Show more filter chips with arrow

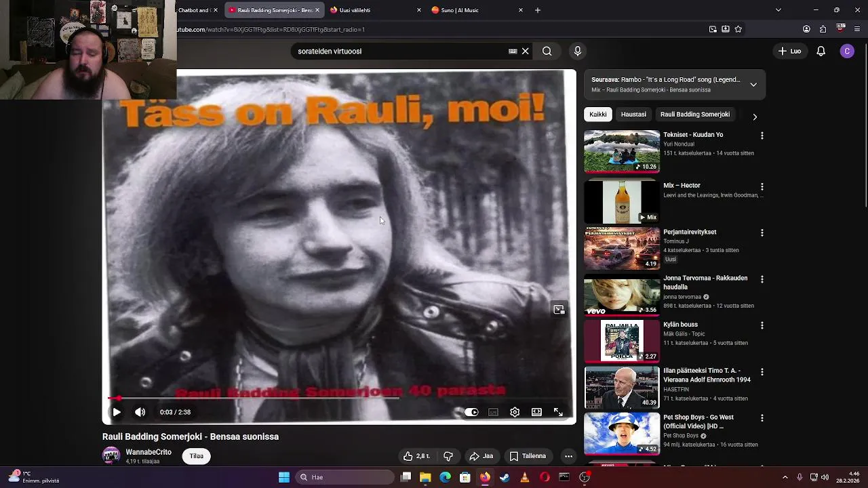tap(755, 117)
